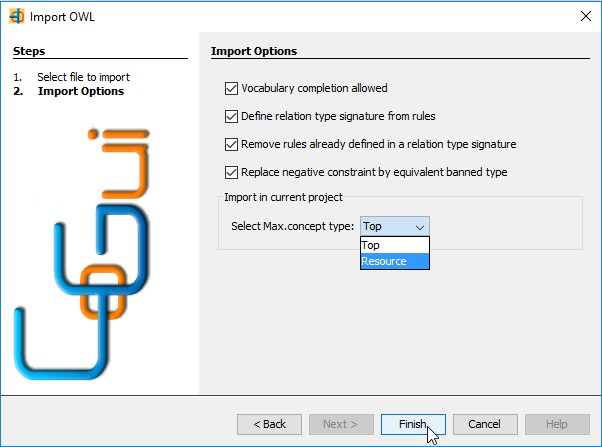
Task: Close the Import OWL dialog
Action: click(585, 16)
